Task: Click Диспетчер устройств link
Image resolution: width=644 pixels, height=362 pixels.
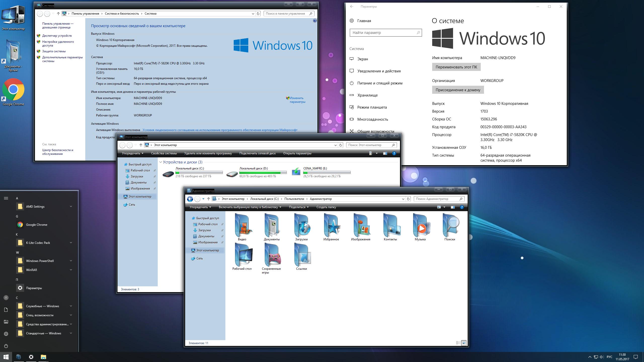Action: (x=57, y=36)
